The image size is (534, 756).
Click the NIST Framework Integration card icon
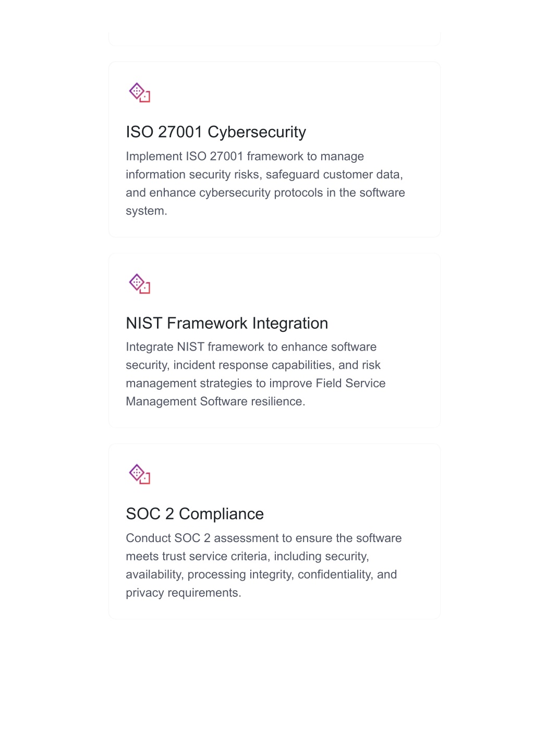pyautogui.click(x=140, y=284)
